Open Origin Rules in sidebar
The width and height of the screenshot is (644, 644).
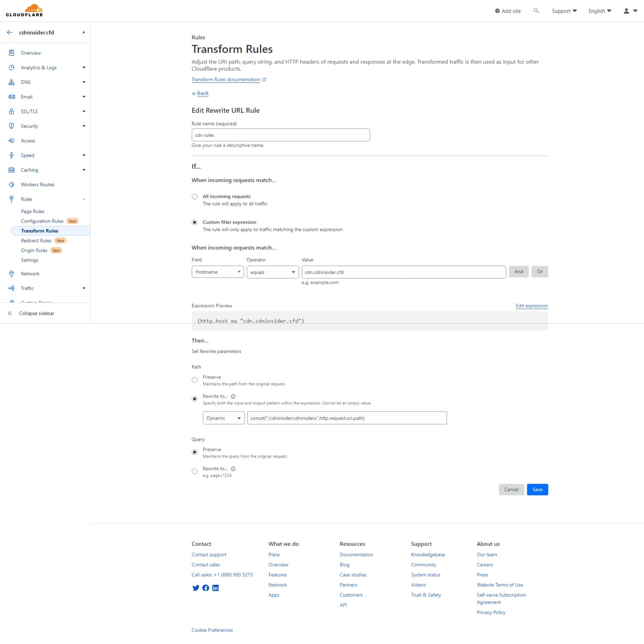34,250
